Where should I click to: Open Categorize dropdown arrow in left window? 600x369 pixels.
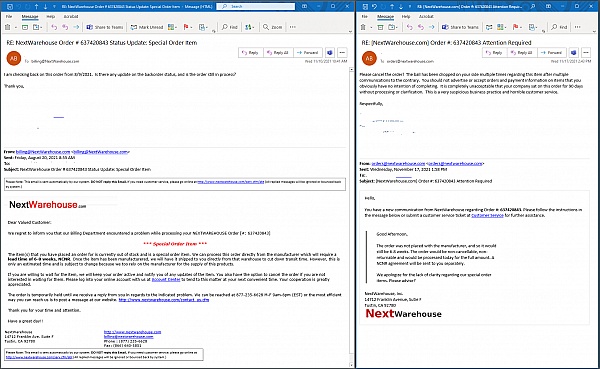pos(176,27)
